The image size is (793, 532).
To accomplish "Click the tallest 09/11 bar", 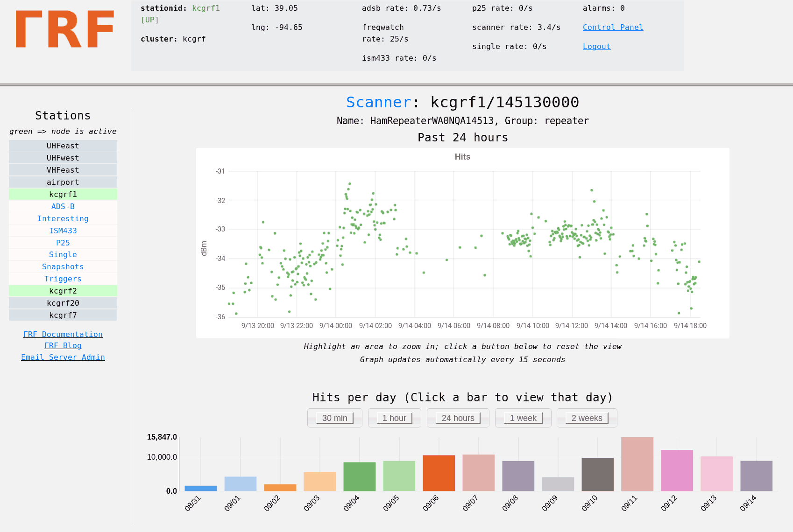I will tap(637, 464).
